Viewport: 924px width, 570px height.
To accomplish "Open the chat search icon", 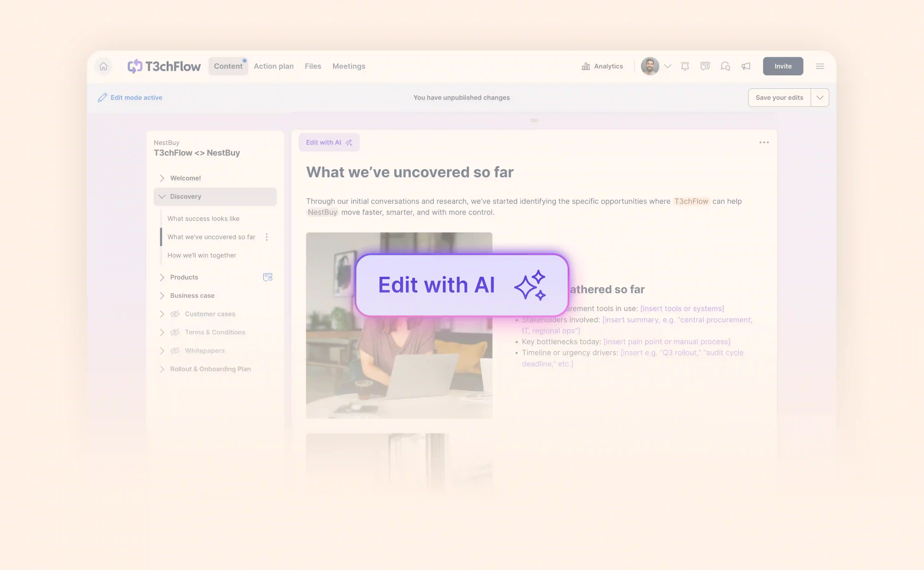I will click(725, 66).
